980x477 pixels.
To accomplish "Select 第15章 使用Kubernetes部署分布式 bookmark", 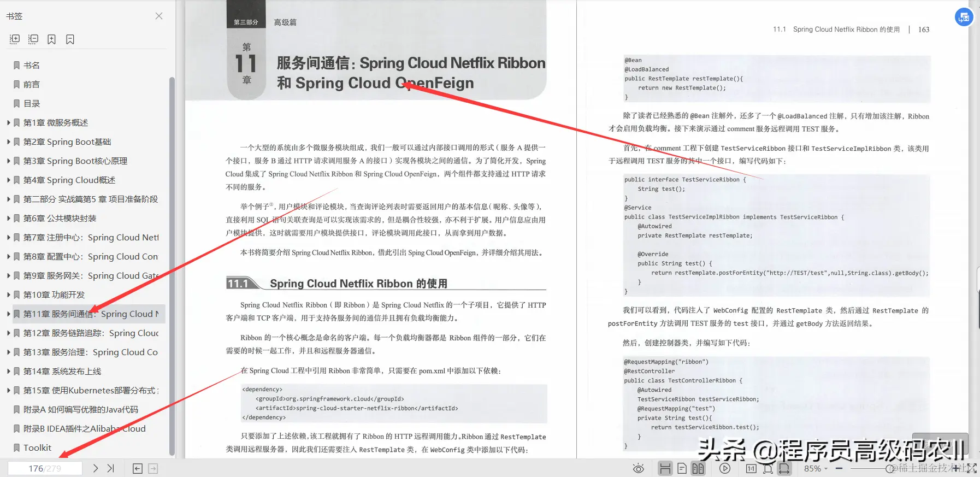I will pyautogui.click(x=91, y=390).
